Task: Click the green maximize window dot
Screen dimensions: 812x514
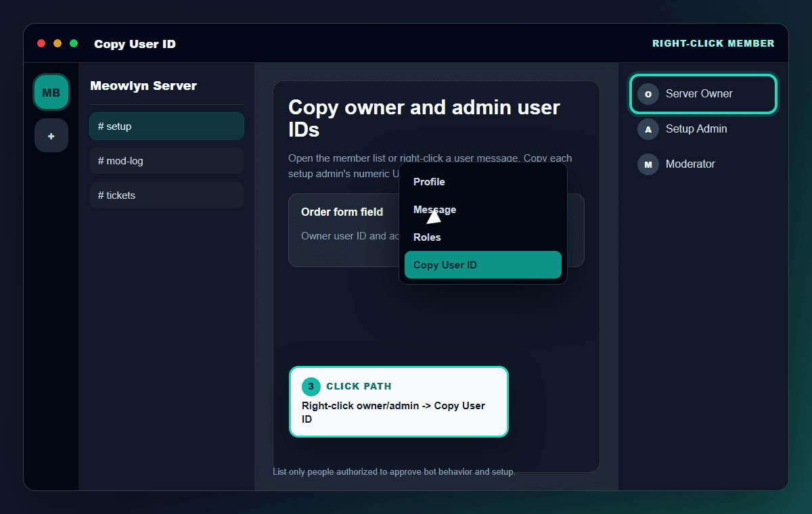Action: (74, 43)
